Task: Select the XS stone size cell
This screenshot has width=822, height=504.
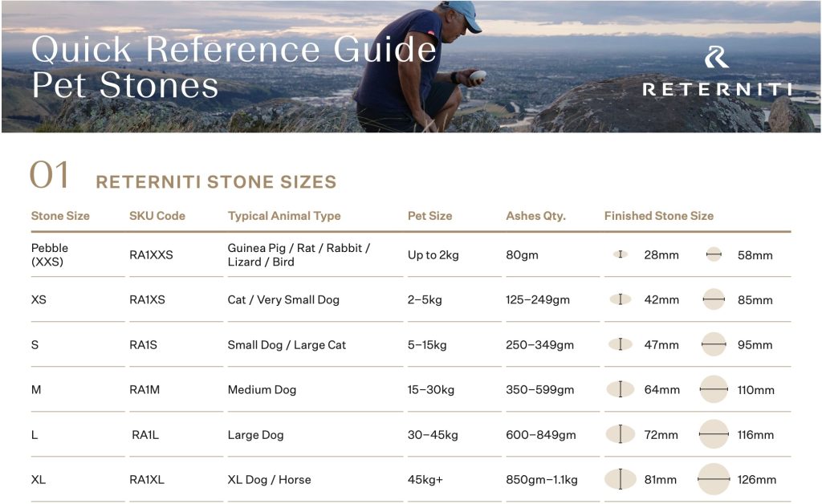Action: (39, 299)
